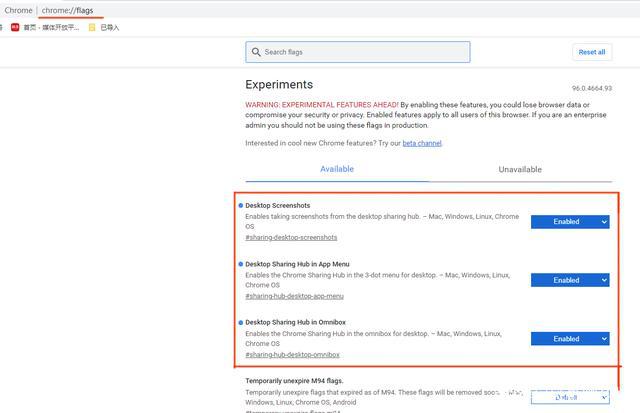Image resolution: width=640 pixels, height=413 pixels.
Task: Click the red bookmark favicon in bookmarks bar
Action: (x=15, y=27)
